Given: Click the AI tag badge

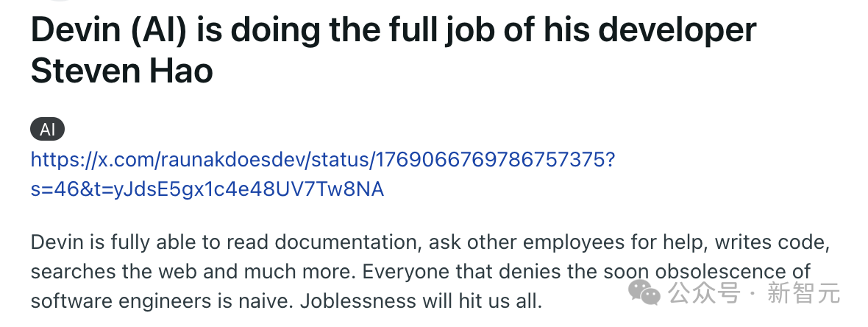Looking at the screenshot, I should coord(48,130).
